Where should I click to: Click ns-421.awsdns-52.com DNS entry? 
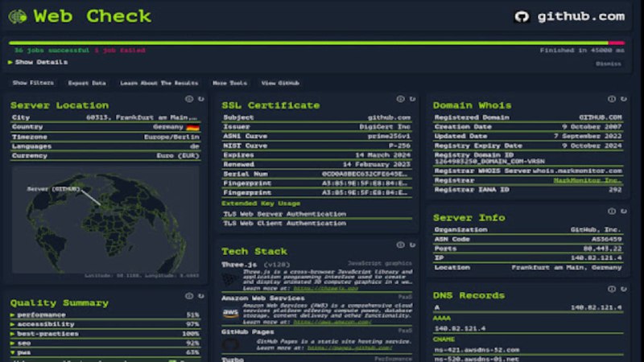[x=477, y=350]
